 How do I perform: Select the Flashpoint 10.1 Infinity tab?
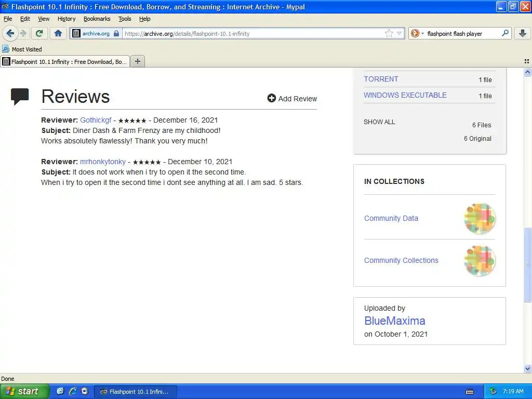coord(65,61)
